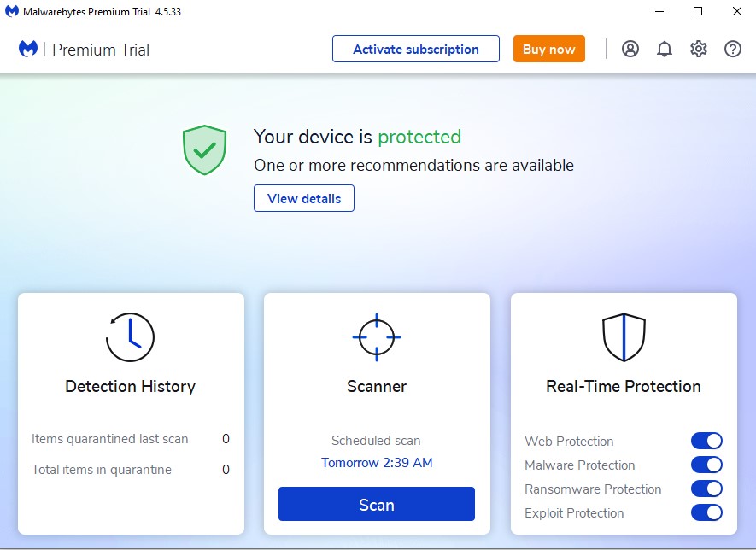Click Total items in quarantine row
756x550 pixels.
pos(102,470)
